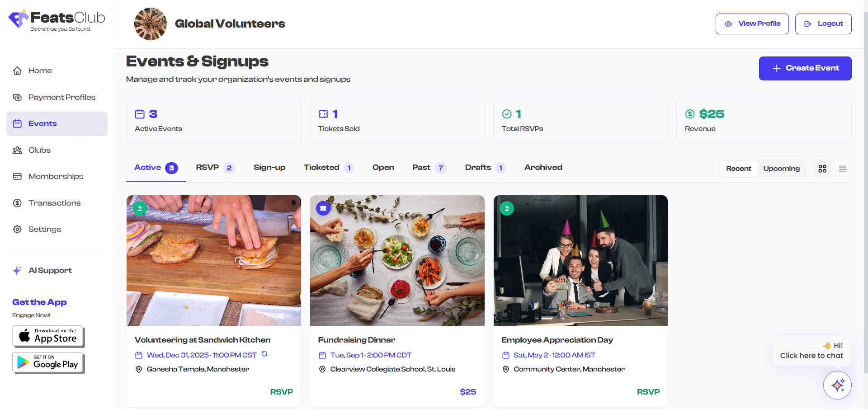Select the Recent sort toggle

(x=739, y=169)
